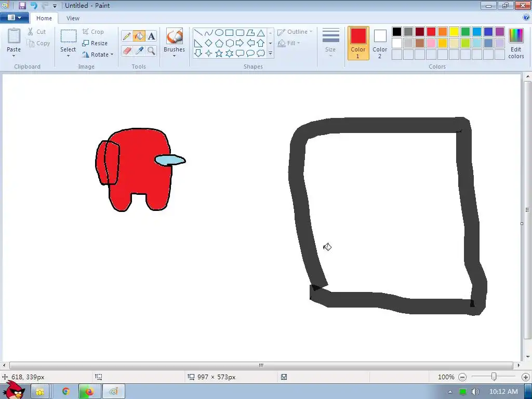Click the Copy button
The height and width of the screenshot is (399, 532).
[x=38, y=43]
